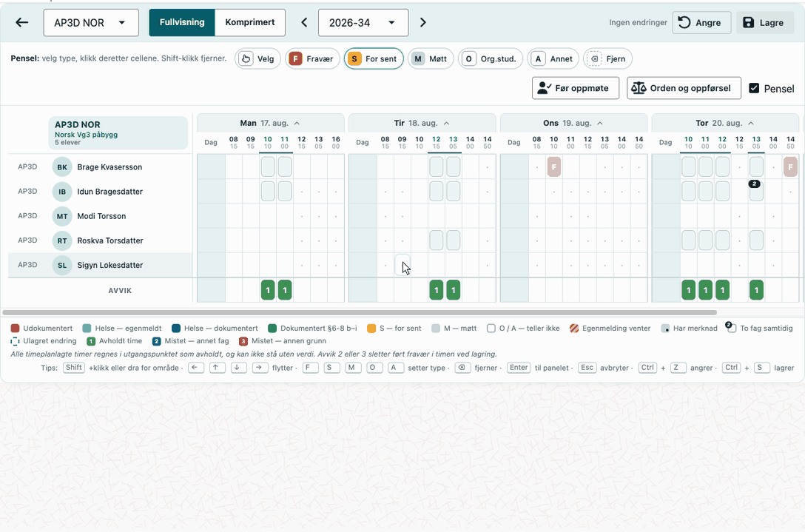Image resolution: width=805 pixels, height=532 pixels.
Task: Click Avvik badge for Monday 10:10
Action: pyautogui.click(x=268, y=290)
